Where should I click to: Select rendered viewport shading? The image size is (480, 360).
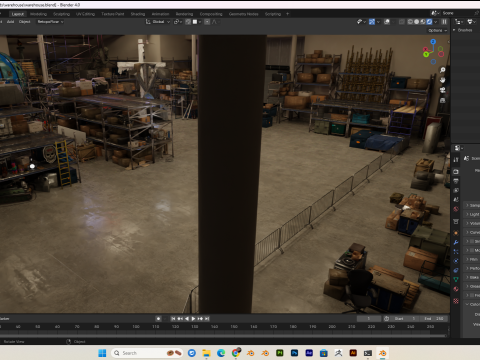coord(429,22)
